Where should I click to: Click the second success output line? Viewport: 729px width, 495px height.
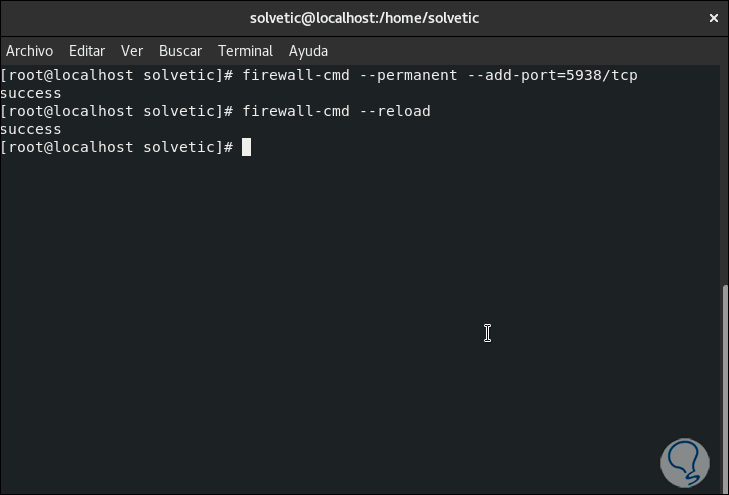(31, 129)
